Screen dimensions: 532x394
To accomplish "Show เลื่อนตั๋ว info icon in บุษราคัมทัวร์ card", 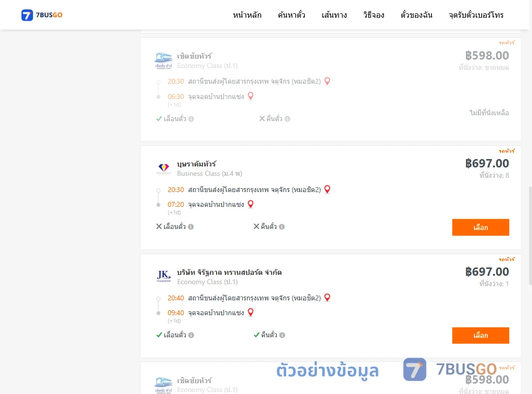I will click(191, 227).
